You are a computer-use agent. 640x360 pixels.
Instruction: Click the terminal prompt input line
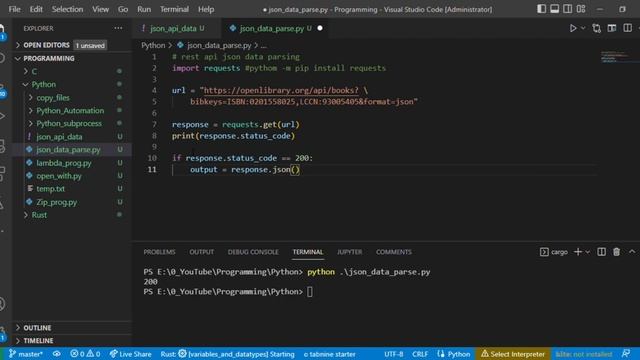310,291
